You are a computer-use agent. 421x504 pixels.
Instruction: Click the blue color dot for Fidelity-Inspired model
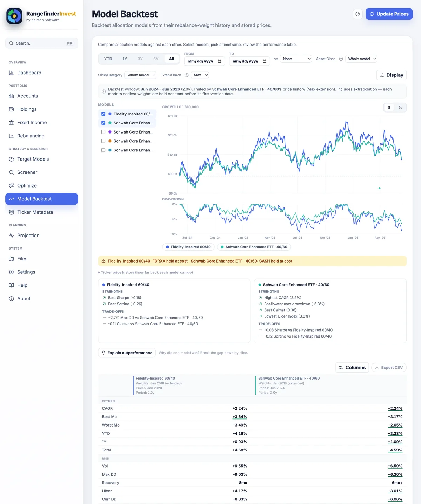click(110, 114)
